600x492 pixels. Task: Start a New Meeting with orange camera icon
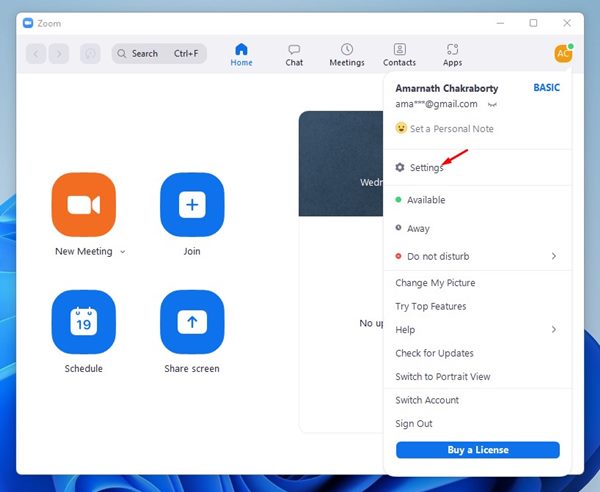pos(83,204)
